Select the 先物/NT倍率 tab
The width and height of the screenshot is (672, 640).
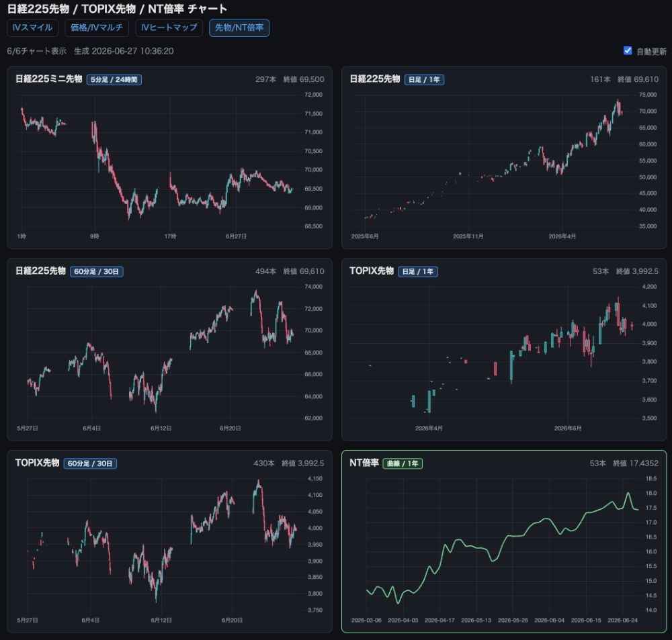tap(239, 28)
